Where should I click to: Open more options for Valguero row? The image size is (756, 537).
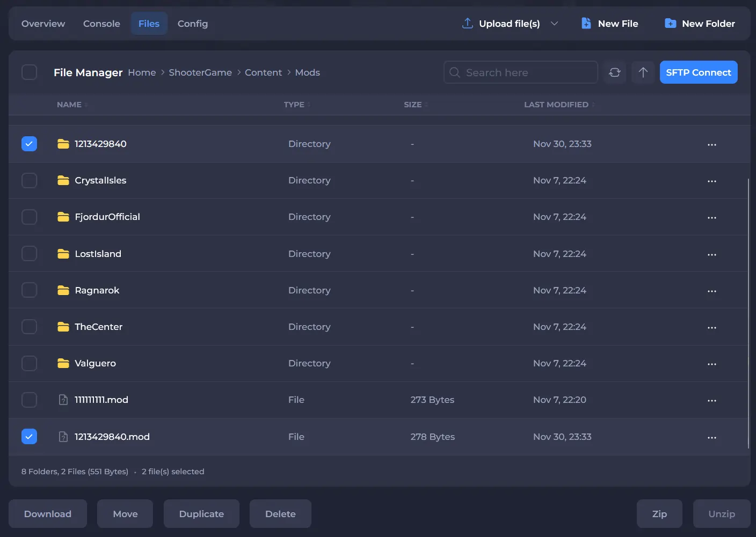(712, 364)
